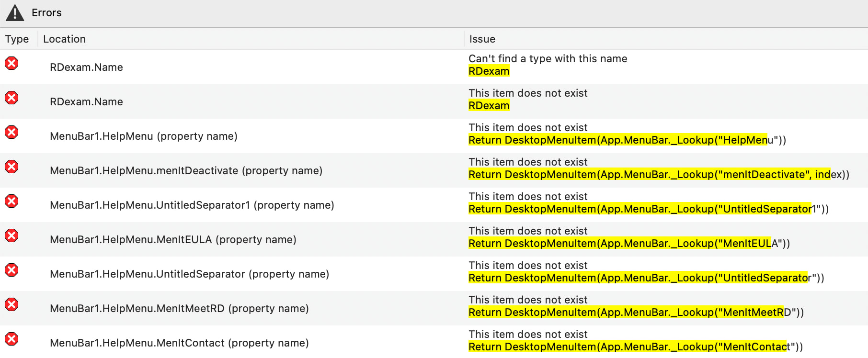Click the Issue column header
This screenshot has width=868, height=358.
pos(482,39)
